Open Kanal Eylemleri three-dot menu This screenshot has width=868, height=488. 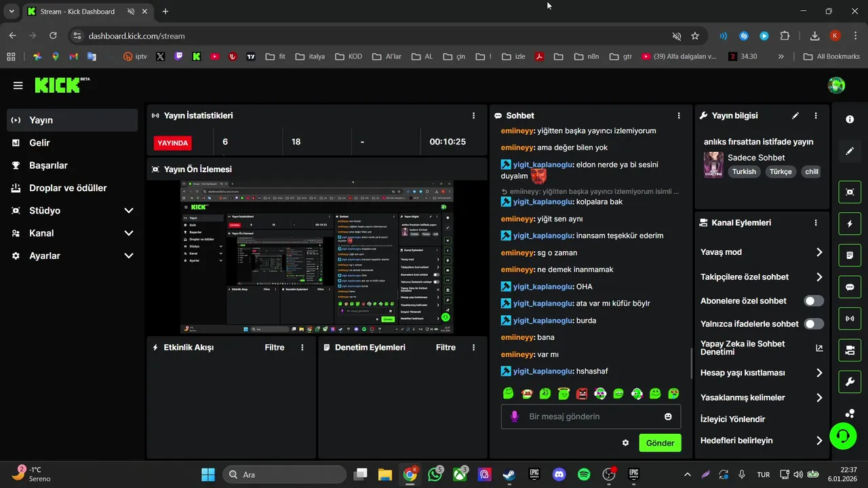point(816,222)
